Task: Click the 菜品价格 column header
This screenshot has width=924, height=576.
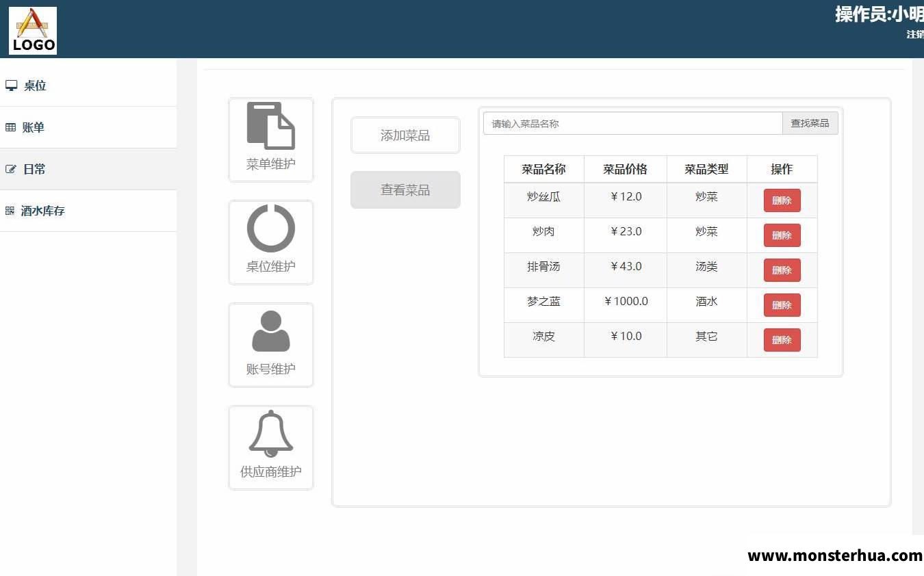Action: click(625, 169)
